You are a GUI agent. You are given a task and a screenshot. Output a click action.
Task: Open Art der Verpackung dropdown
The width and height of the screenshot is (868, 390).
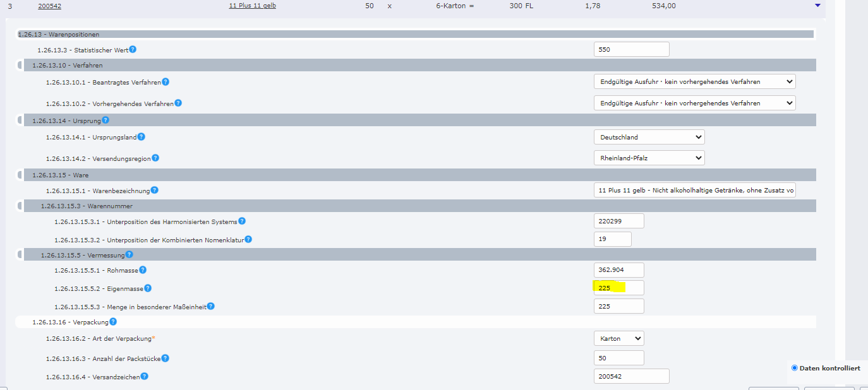(618, 338)
